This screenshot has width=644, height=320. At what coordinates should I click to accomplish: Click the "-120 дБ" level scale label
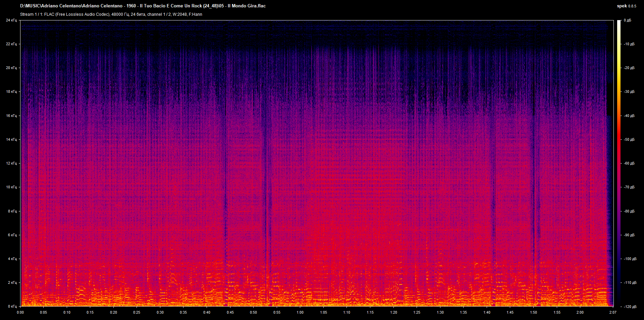(630, 307)
